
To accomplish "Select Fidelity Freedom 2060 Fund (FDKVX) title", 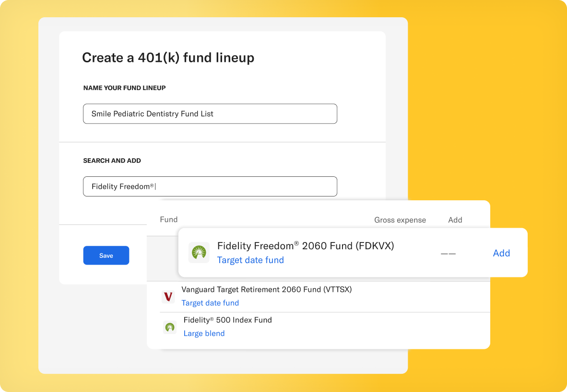I will pyautogui.click(x=306, y=246).
